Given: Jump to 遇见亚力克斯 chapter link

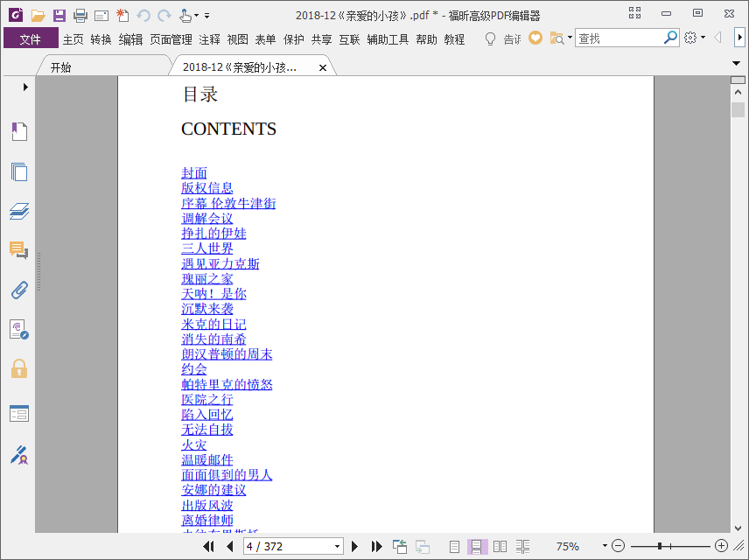Looking at the screenshot, I should pos(220,263).
